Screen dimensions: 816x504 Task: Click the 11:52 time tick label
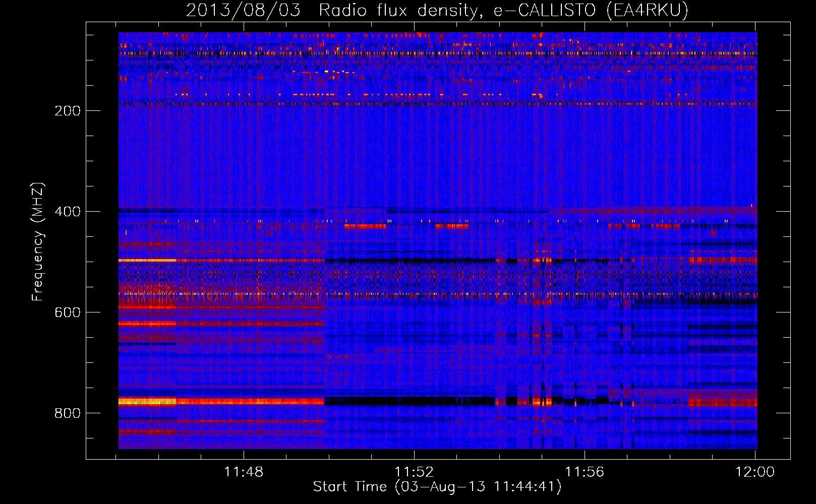pos(414,472)
